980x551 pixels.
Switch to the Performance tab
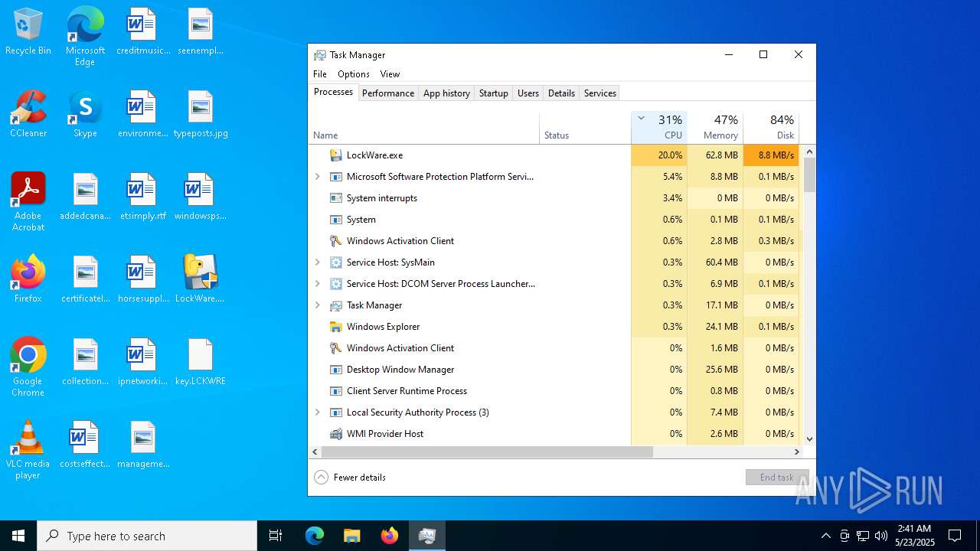point(388,93)
